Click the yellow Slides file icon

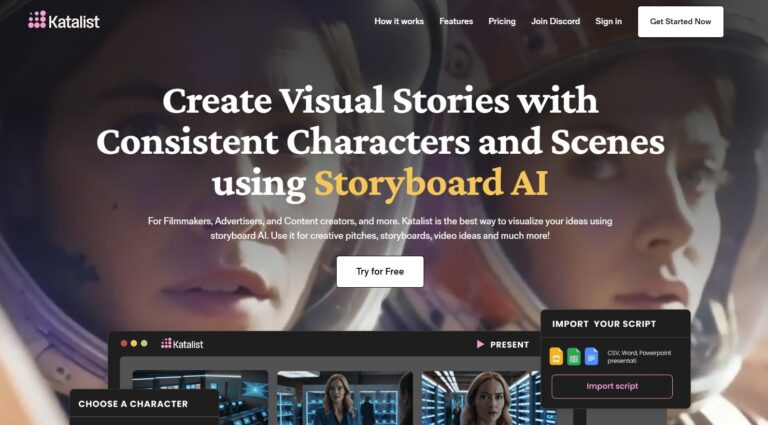point(556,356)
